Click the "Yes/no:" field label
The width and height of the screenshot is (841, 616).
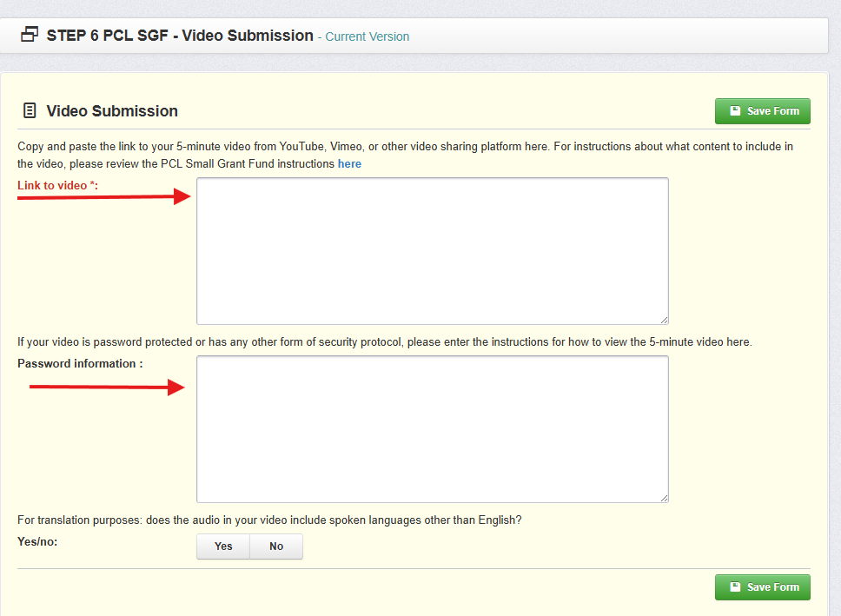(36, 541)
